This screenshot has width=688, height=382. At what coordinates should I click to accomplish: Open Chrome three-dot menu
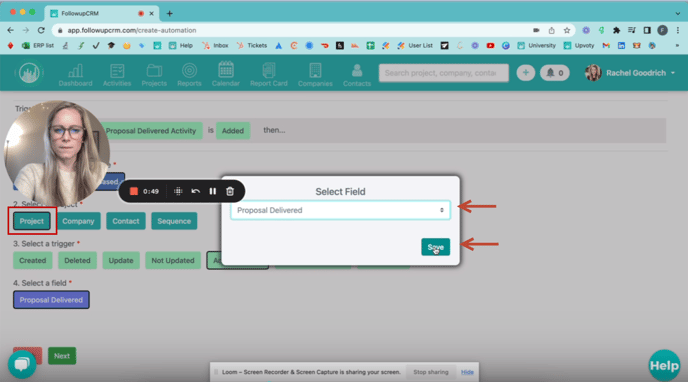678,30
